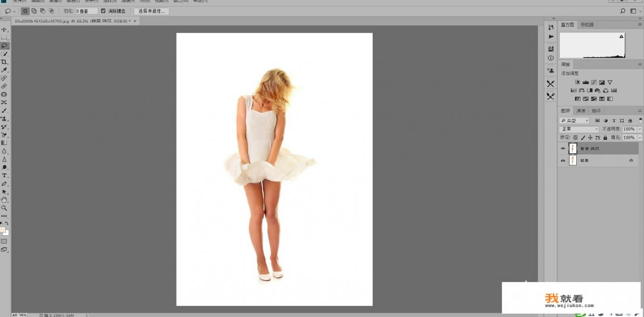Select the Spot Healing Brush tool
The image size is (644, 317).
click(x=4, y=78)
